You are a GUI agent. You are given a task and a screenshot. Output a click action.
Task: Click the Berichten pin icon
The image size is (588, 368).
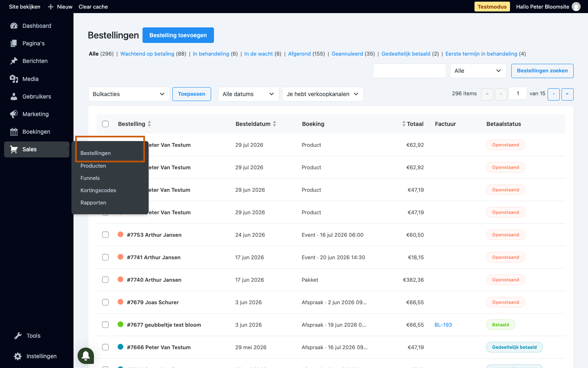click(x=14, y=61)
